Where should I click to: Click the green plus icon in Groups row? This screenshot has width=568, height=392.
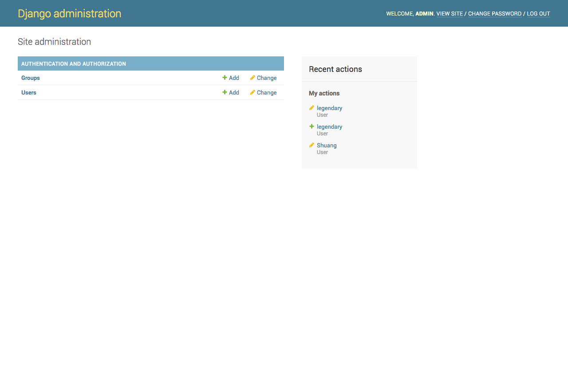(225, 78)
